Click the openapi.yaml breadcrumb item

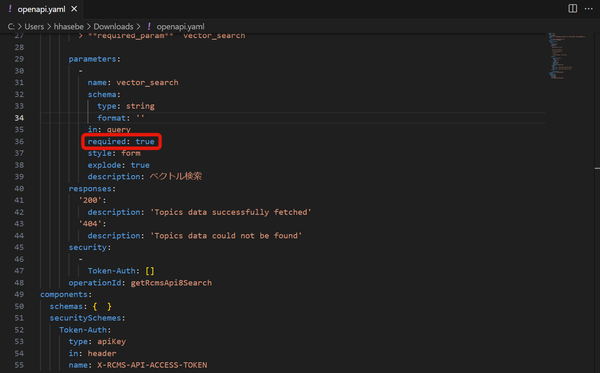(x=180, y=26)
